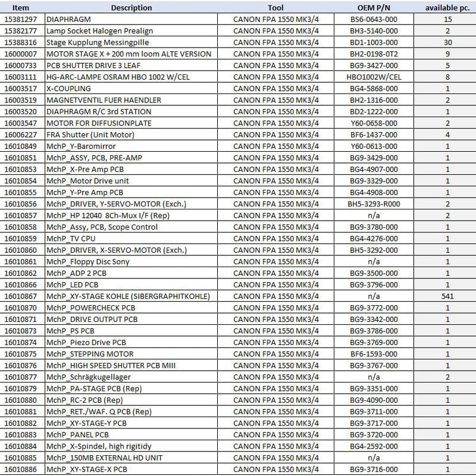Click OEM part BG9-3716-000

374,469
